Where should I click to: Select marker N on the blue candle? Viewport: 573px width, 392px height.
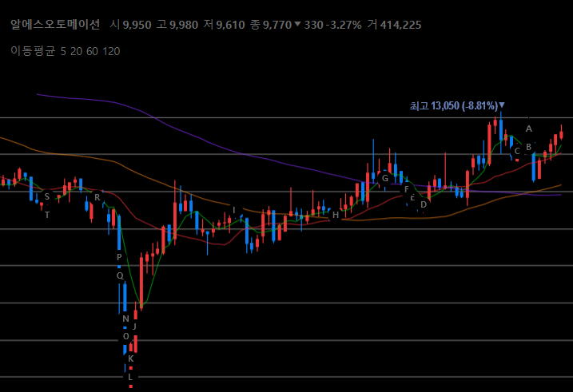[125, 319]
